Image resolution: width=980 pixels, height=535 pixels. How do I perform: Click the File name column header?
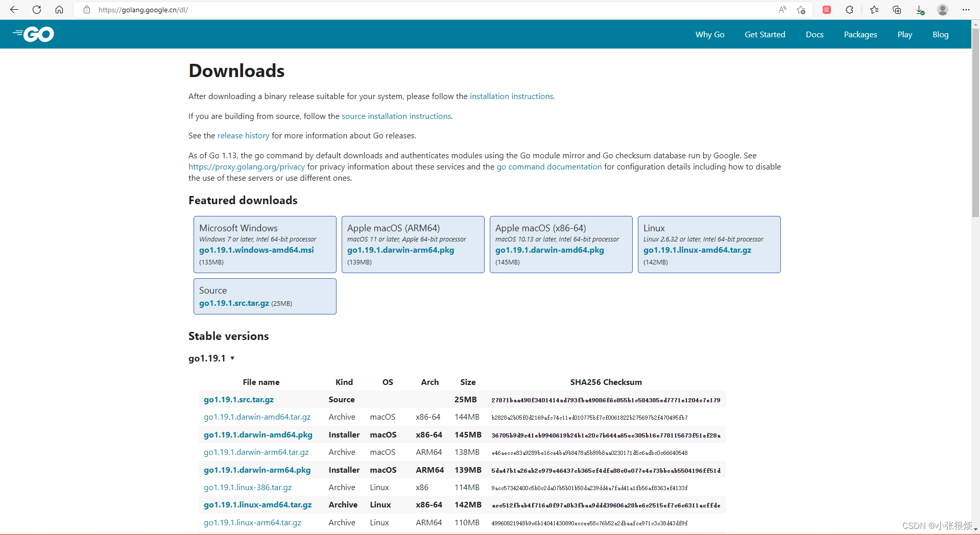tap(261, 382)
